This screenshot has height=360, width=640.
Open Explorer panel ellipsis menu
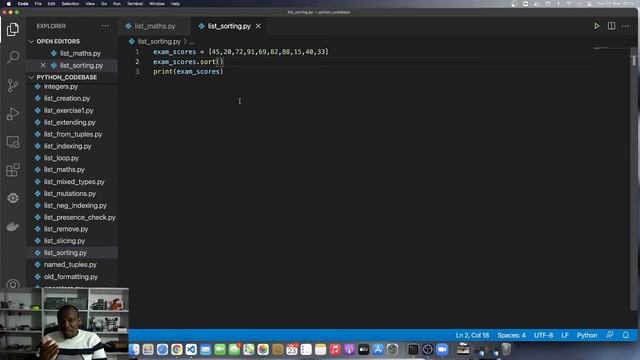pyautogui.click(x=105, y=26)
